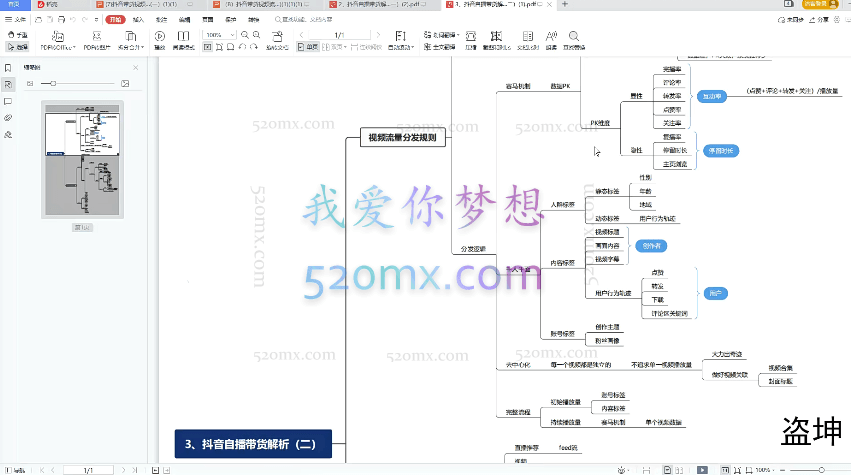Go to the next page

click(x=378, y=35)
